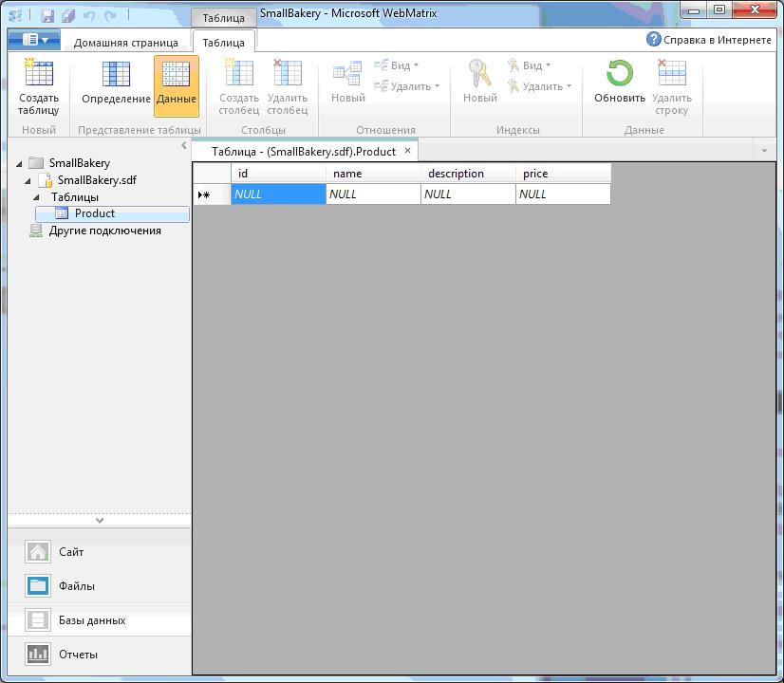Click the down chevron above workspace selector

click(x=100, y=520)
